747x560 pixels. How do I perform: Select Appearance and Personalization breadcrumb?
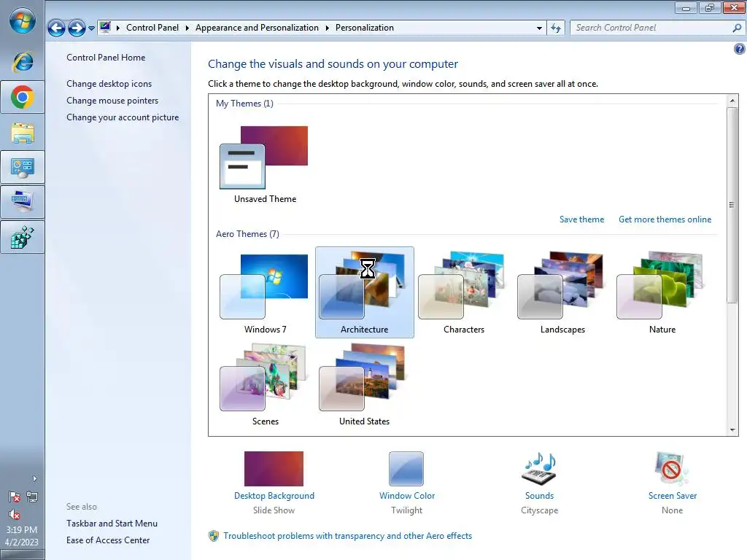pyautogui.click(x=257, y=28)
